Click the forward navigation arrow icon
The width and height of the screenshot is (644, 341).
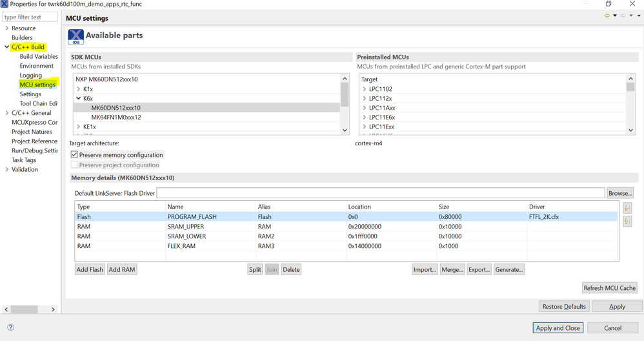(623, 15)
